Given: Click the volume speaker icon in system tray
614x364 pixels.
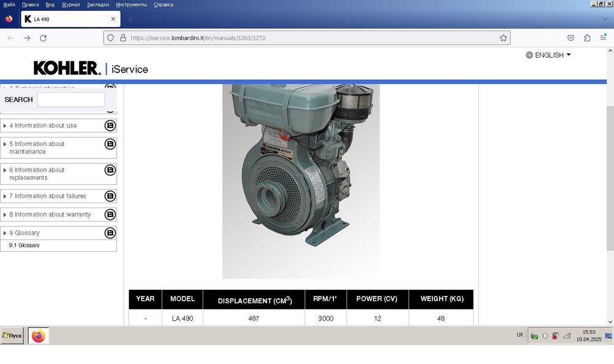Looking at the screenshot, I should pyautogui.click(x=545, y=336).
